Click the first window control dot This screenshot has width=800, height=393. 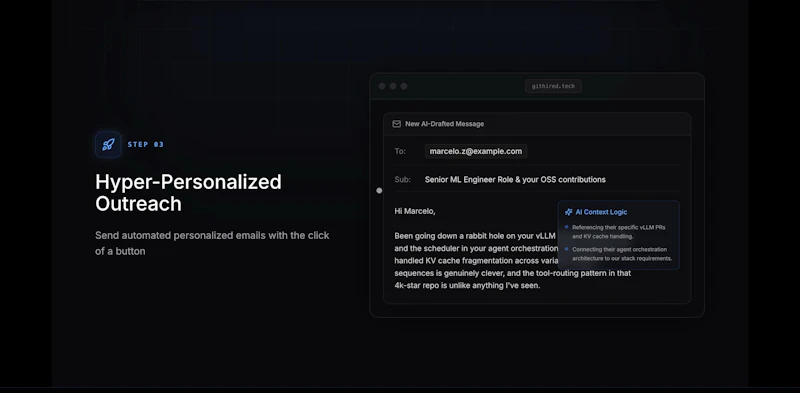tap(382, 86)
